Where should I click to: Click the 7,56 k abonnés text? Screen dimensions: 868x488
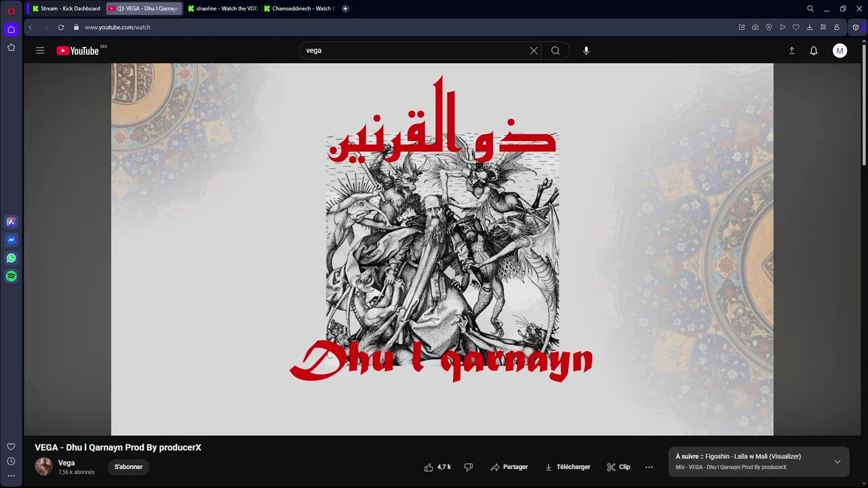point(77,472)
